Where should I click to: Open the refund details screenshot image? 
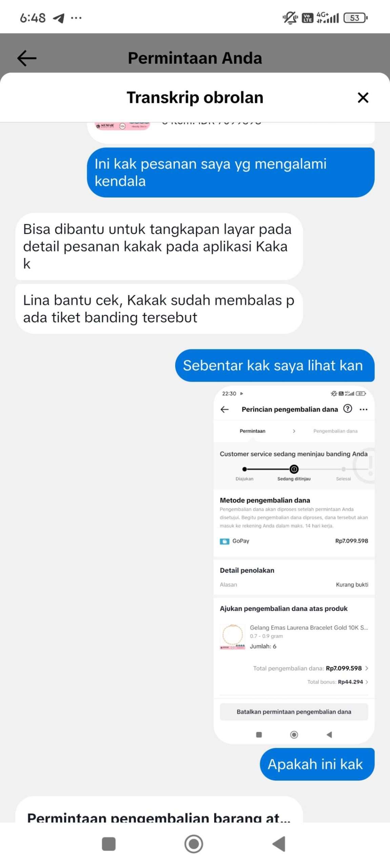pyautogui.click(x=294, y=565)
